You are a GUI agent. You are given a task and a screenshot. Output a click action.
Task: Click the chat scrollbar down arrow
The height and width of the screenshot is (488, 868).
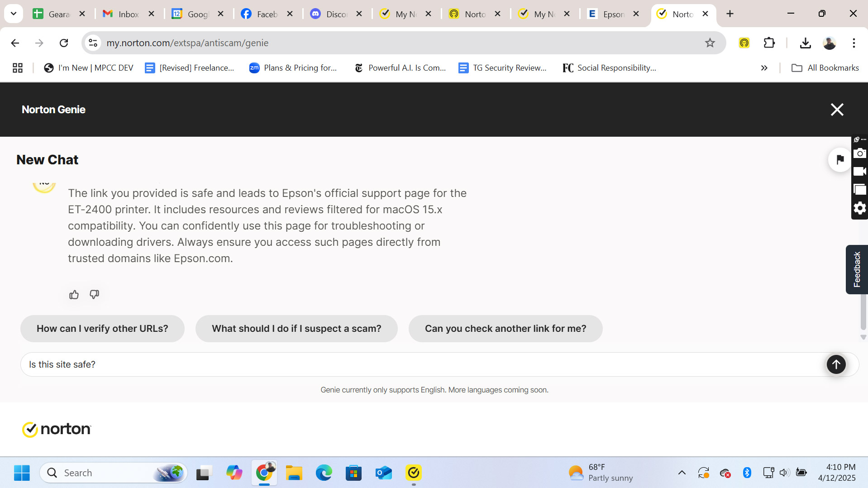click(863, 337)
